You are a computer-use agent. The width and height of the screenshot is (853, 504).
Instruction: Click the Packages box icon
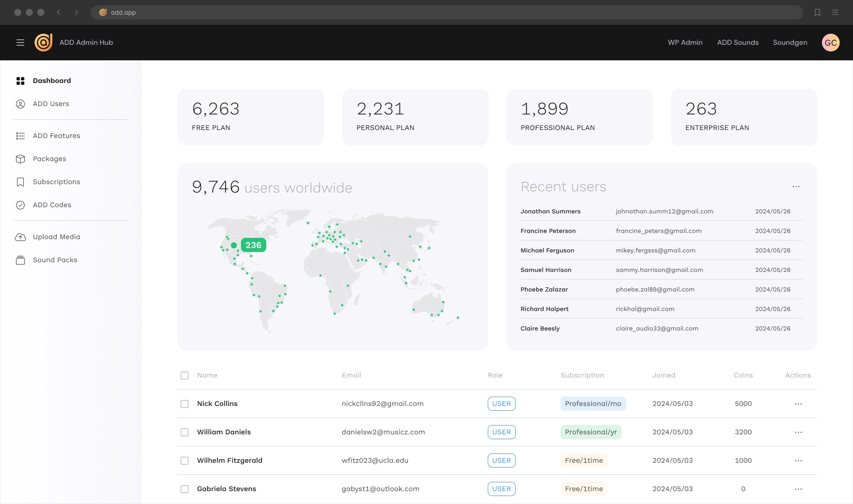pos(20,158)
